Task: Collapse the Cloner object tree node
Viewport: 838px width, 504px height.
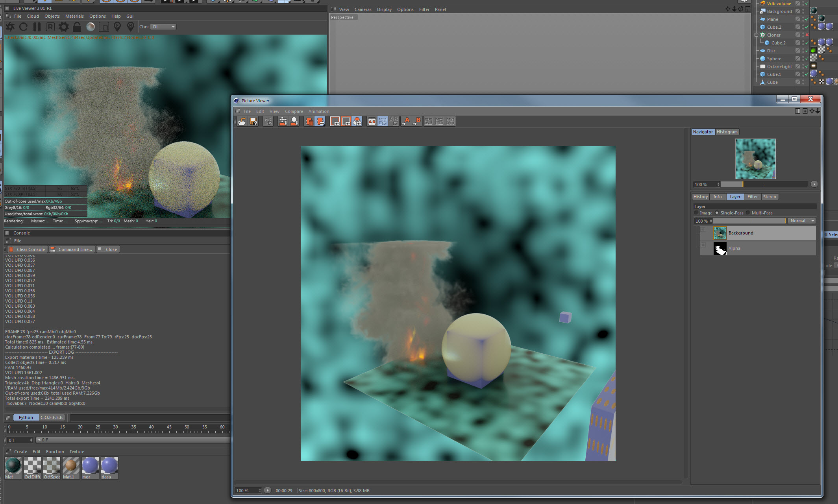Action: coord(756,35)
